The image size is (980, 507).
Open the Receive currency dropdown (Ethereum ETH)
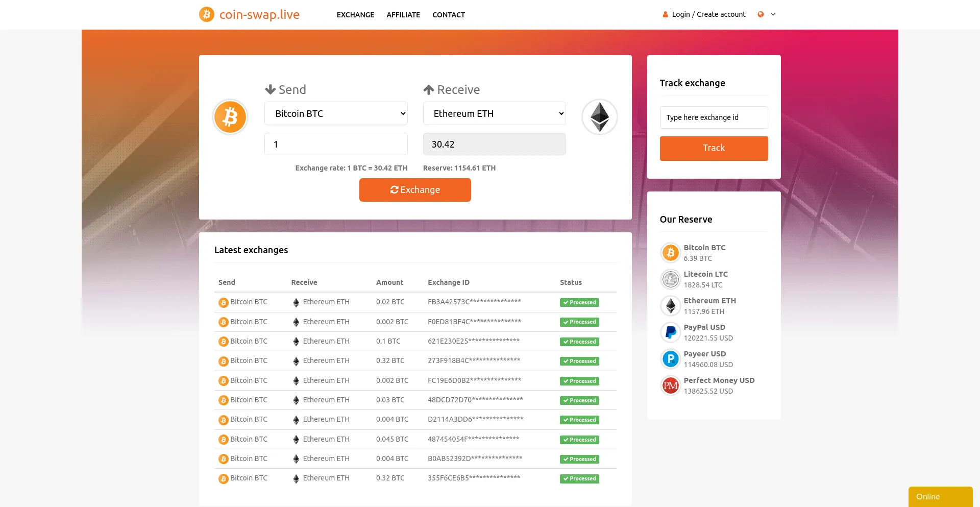coord(494,113)
